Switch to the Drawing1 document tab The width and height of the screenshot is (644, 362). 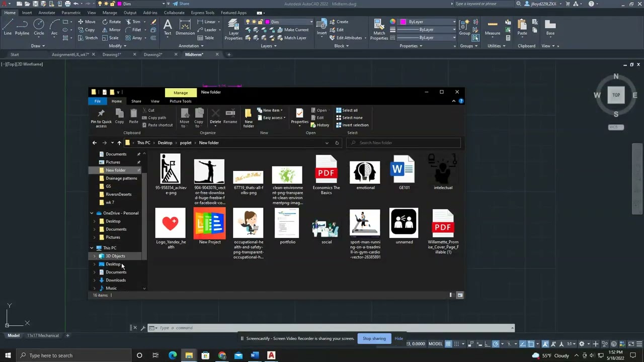pyautogui.click(x=111, y=54)
